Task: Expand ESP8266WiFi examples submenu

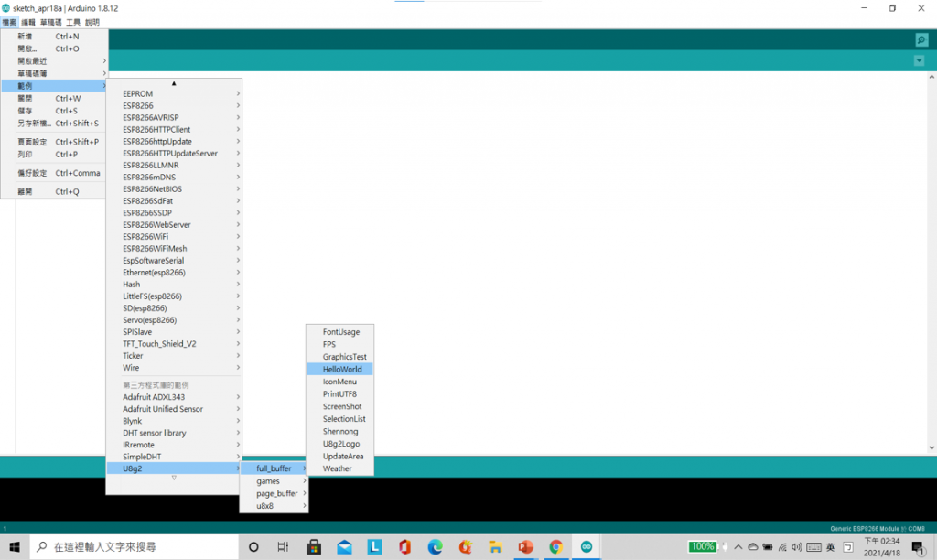Action: coord(174,237)
